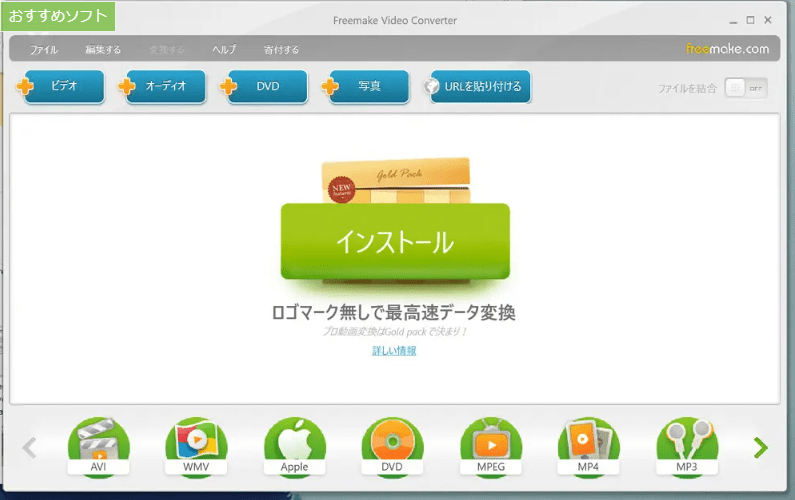Click URLを貼り付ける button
The image size is (795, 500).
click(x=479, y=87)
